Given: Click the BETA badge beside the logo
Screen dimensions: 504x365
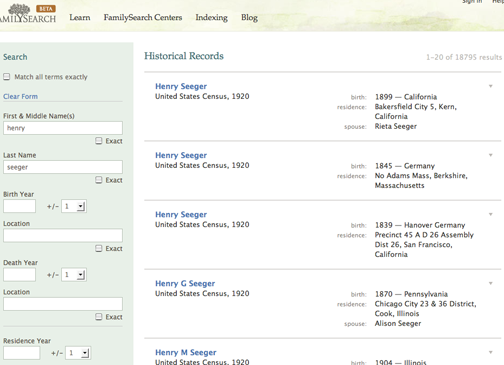Looking at the screenshot, I should point(46,9).
